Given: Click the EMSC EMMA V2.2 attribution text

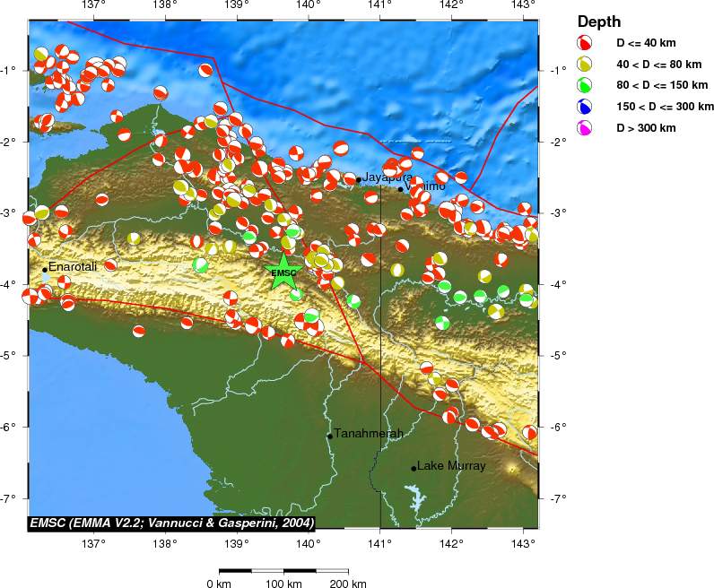Looking at the screenshot, I should click(171, 523).
